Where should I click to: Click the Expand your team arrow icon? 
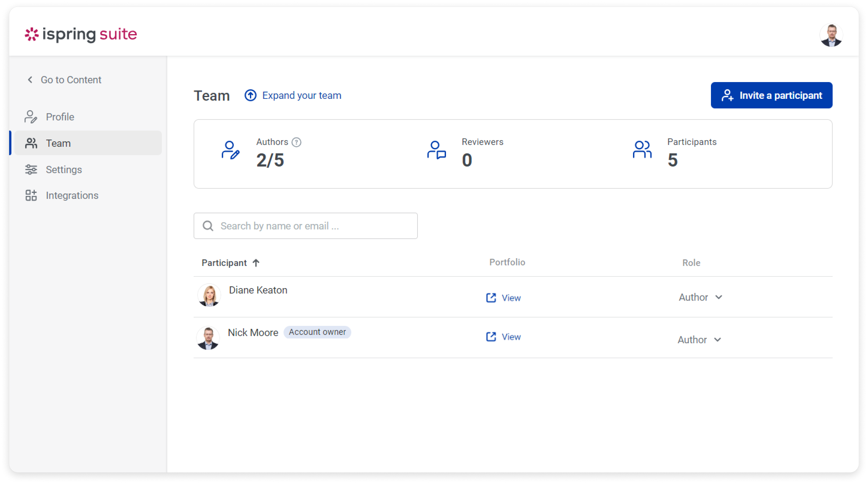click(250, 95)
